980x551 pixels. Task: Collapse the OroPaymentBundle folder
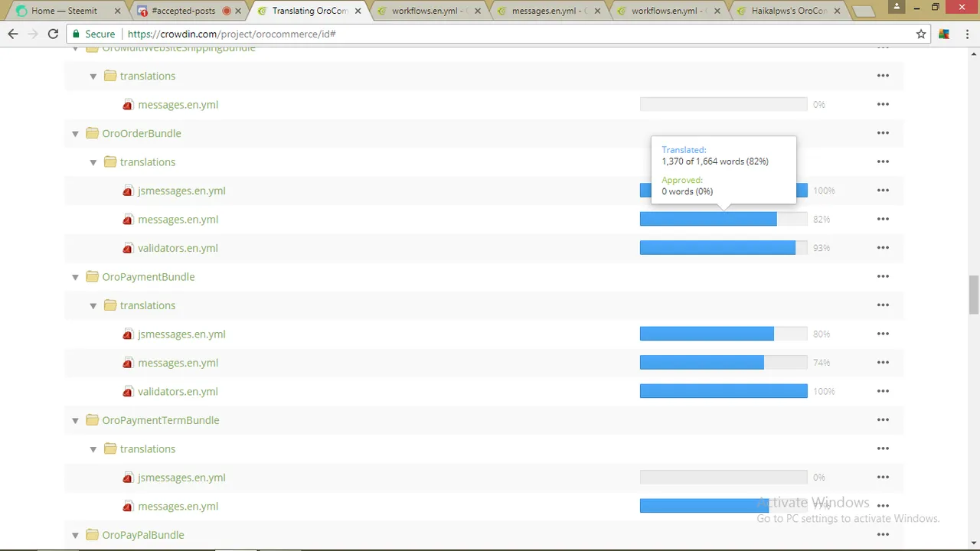pos(75,277)
